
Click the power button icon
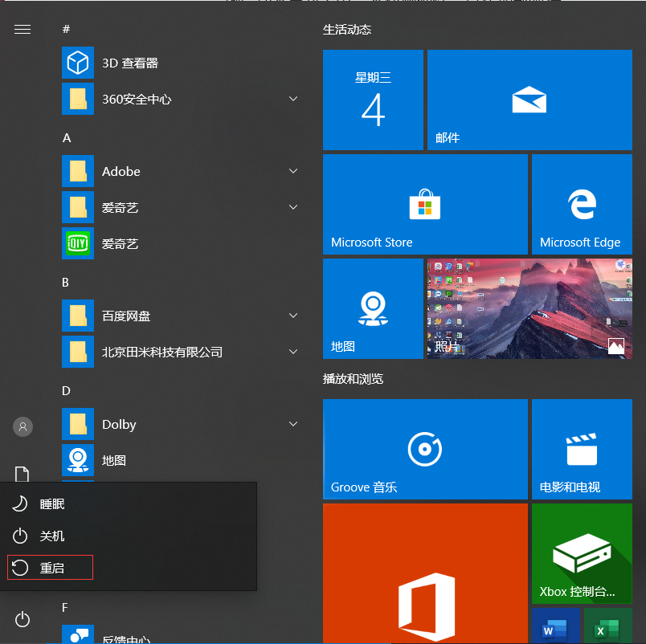(22, 619)
